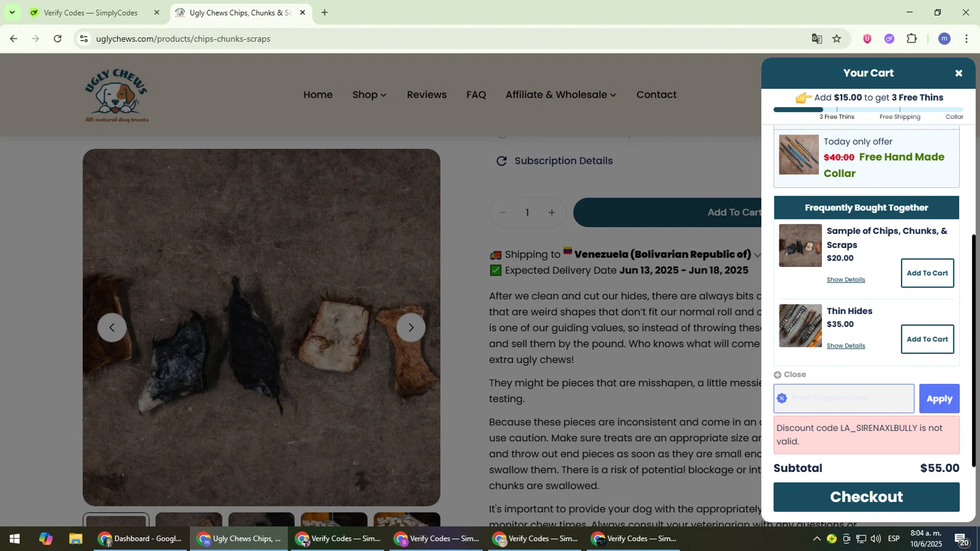Click the cart panel scrollbar

tap(973, 351)
